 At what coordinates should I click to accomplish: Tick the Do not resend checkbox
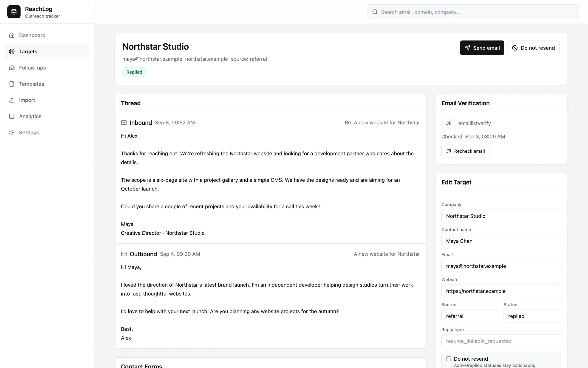449,359
